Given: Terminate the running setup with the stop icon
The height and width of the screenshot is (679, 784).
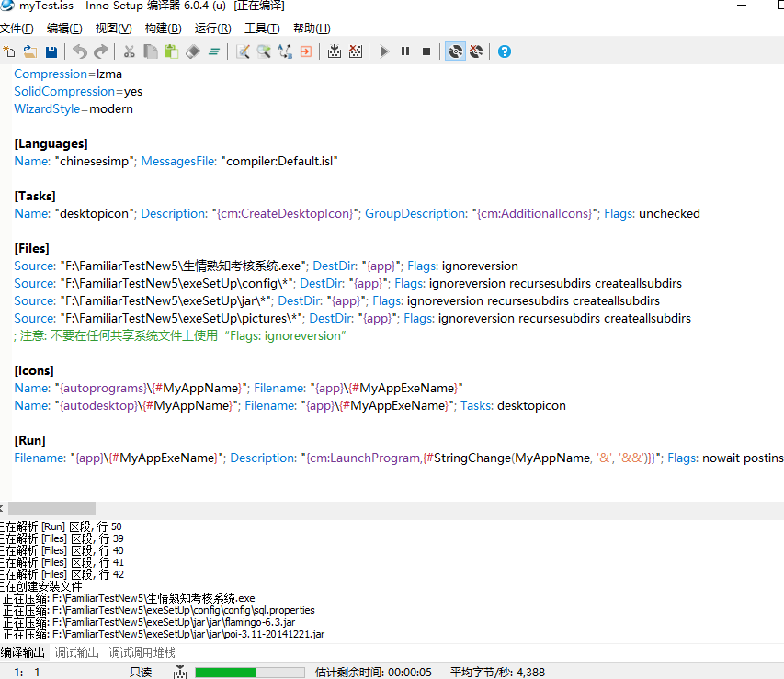Looking at the screenshot, I should [x=426, y=51].
